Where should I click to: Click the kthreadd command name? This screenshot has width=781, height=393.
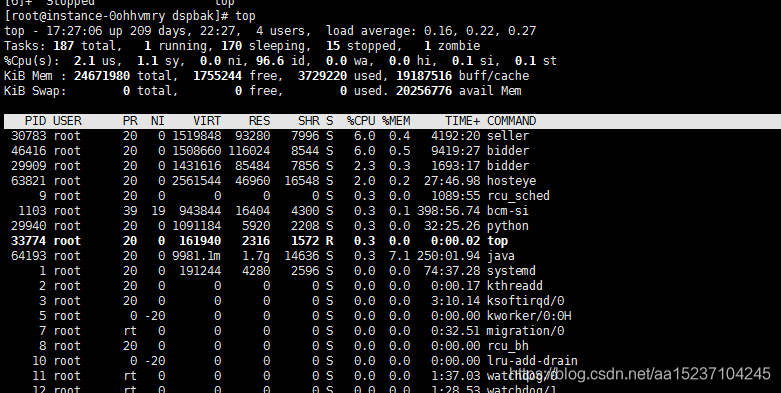[515, 286]
